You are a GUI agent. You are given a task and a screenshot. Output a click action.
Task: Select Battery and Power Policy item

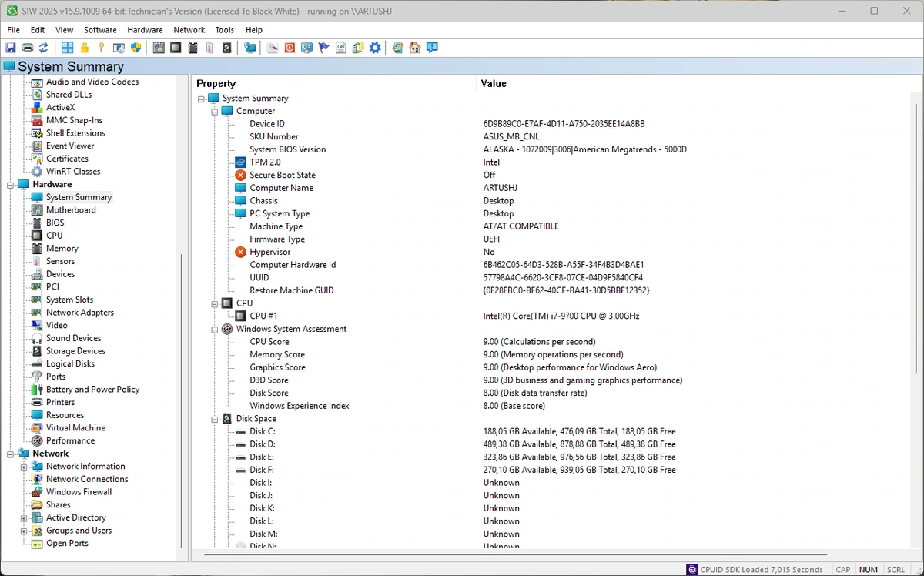(x=92, y=390)
